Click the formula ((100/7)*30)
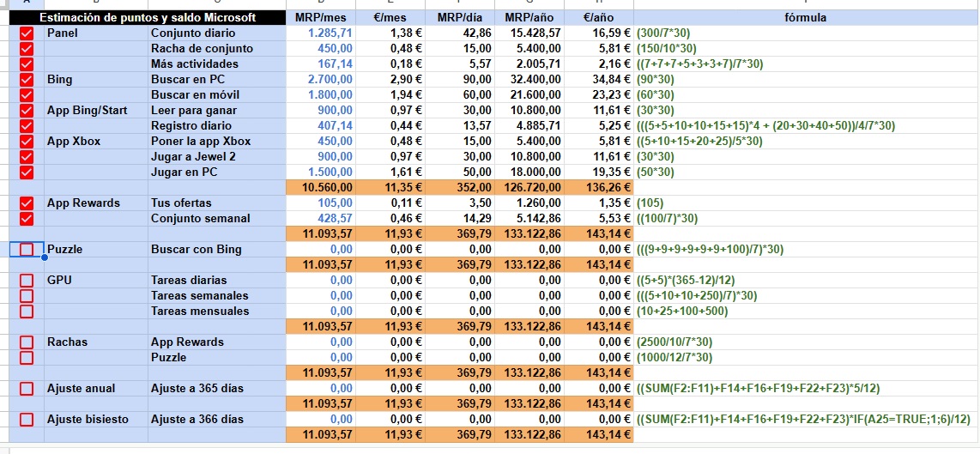The height and width of the screenshot is (454, 980). tap(667, 218)
